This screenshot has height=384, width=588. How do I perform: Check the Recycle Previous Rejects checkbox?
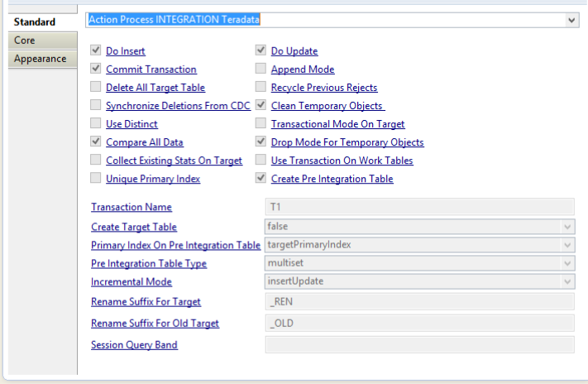[x=261, y=87]
